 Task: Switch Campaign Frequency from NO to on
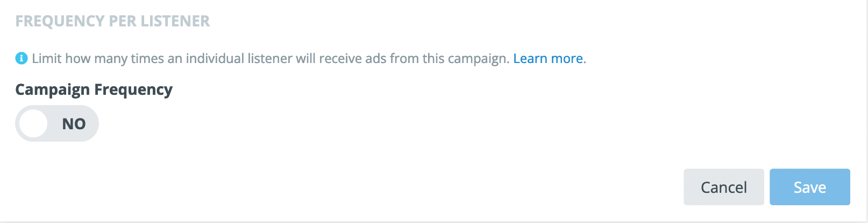tap(57, 123)
